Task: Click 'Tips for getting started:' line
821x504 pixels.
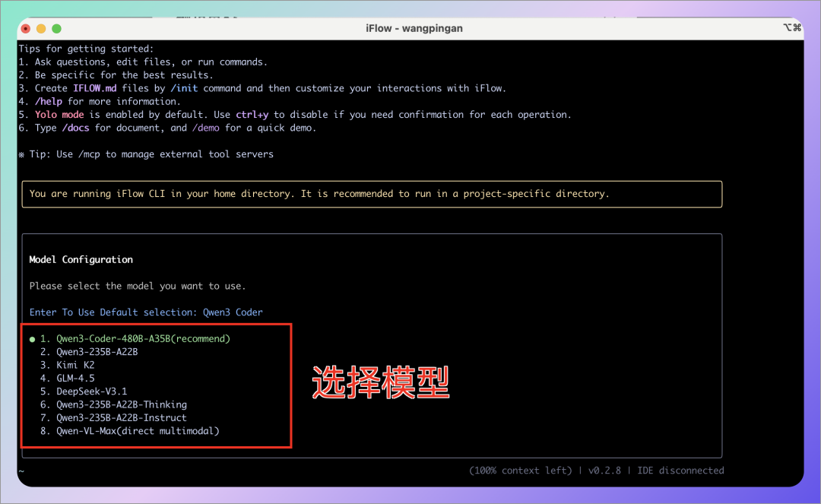Action: click(87, 49)
